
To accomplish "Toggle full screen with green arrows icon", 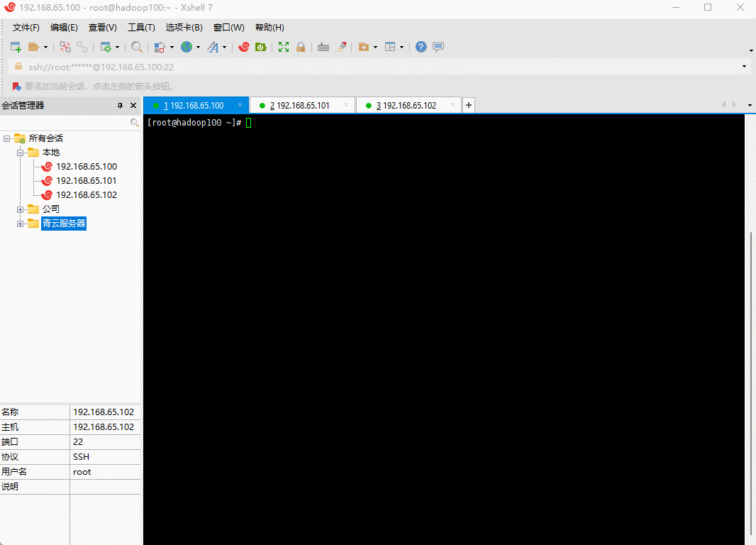I will (x=284, y=47).
